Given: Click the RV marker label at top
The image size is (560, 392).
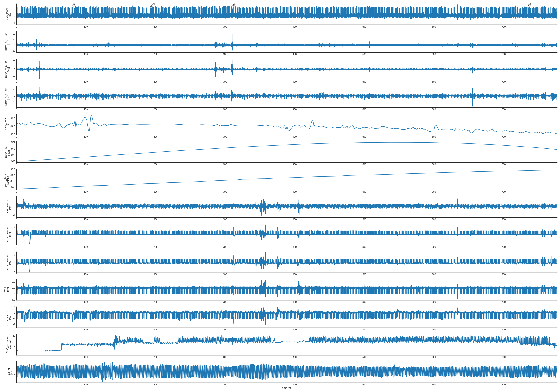Looking at the screenshot, I should (530, 5).
